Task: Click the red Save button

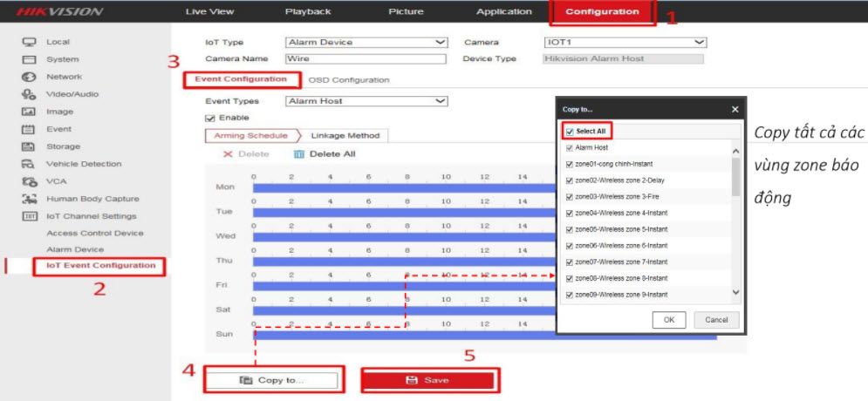Action: (x=427, y=381)
